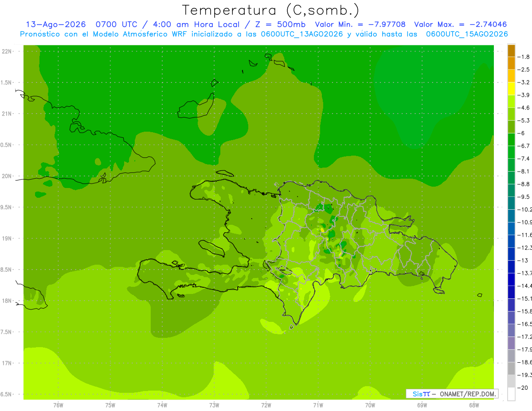Screen dimensions: 532x411
Task: Click the "Temperatura (C,somb.)" chart title
Action: point(271,10)
